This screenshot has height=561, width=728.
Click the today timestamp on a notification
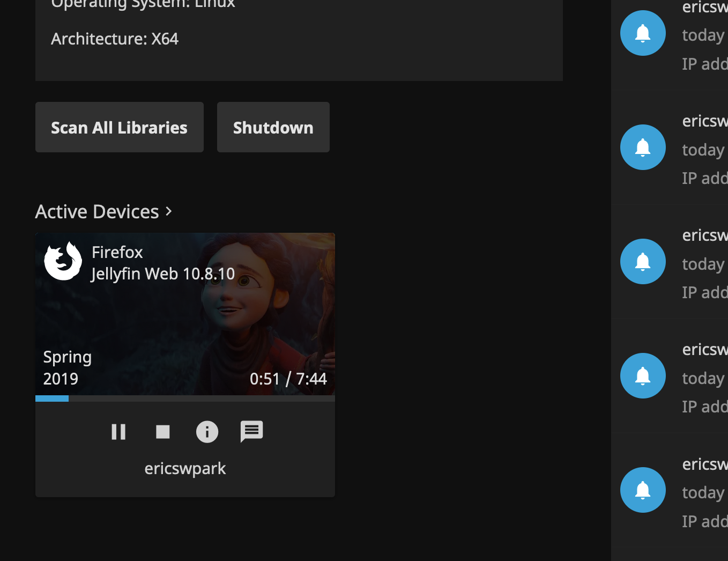click(703, 35)
